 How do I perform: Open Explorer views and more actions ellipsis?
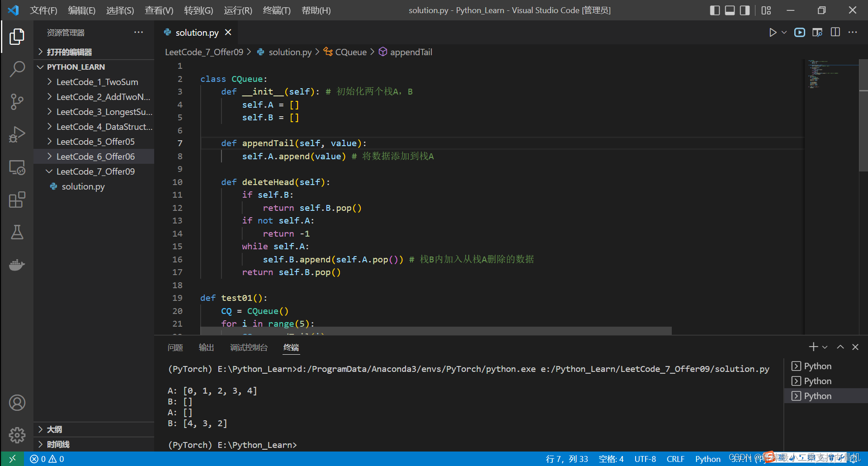[x=138, y=33]
